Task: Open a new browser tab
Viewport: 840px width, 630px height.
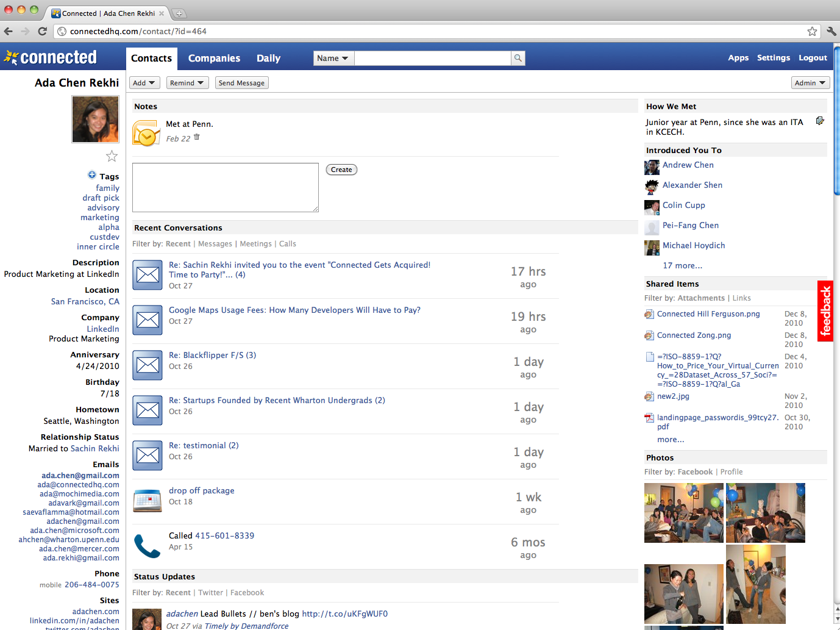Action: point(179,13)
